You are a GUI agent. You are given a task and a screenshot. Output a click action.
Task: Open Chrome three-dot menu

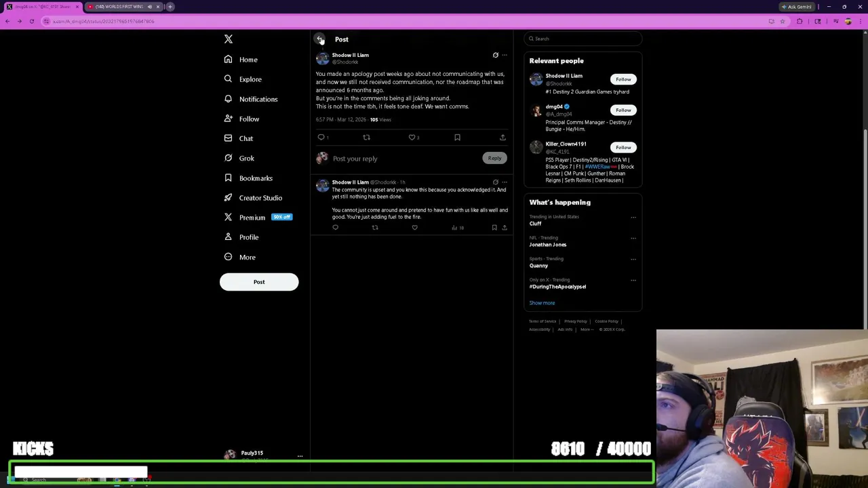(x=861, y=21)
